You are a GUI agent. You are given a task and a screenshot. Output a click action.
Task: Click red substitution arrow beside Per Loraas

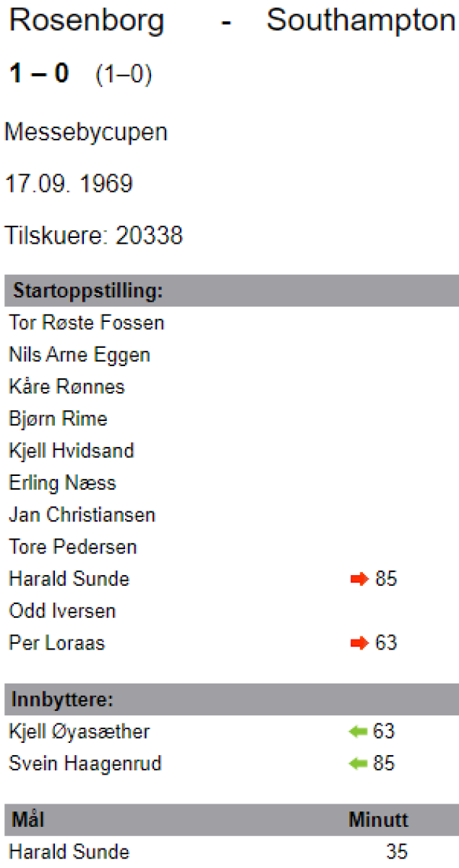click(x=359, y=643)
